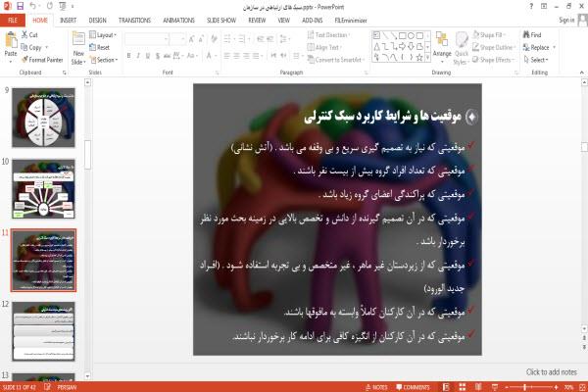Toggle the Notes pane in status bar
Image resolution: width=588 pixels, height=392 pixels.
click(x=376, y=387)
